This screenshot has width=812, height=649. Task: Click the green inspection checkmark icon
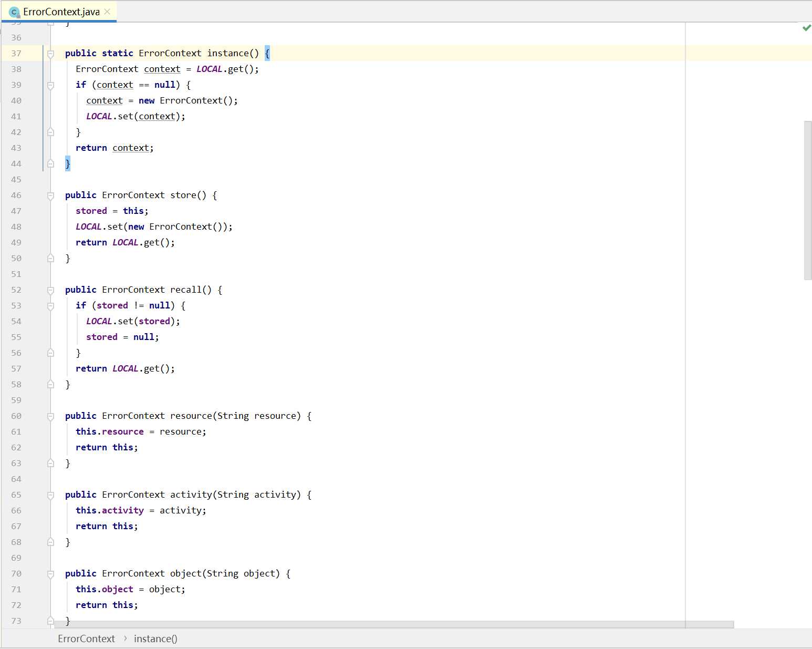(x=807, y=27)
